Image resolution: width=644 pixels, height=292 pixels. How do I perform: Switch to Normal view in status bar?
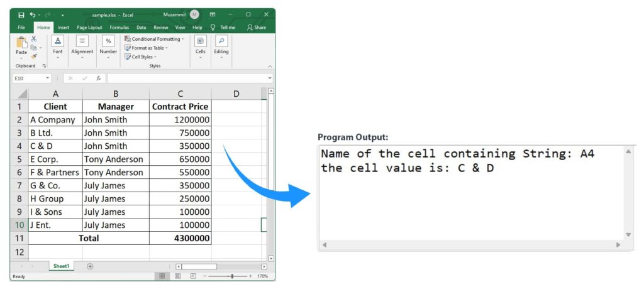pos(162,276)
